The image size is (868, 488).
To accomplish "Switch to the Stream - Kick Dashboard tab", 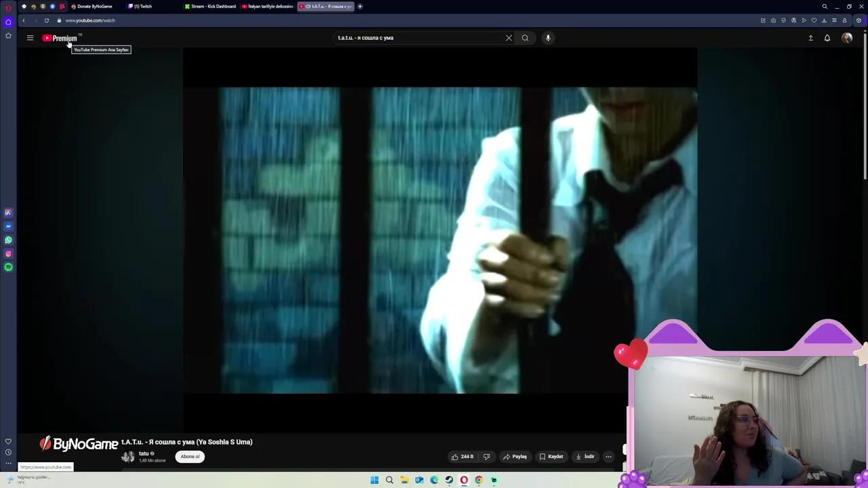I will [x=211, y=6].
